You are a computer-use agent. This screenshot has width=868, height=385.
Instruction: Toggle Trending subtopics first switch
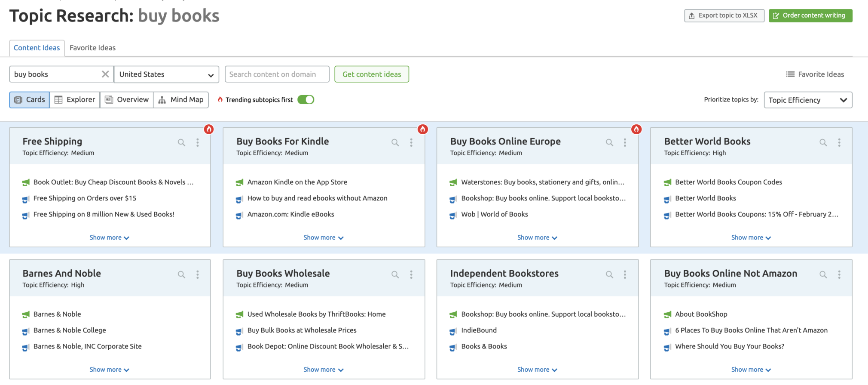(306, 100)
